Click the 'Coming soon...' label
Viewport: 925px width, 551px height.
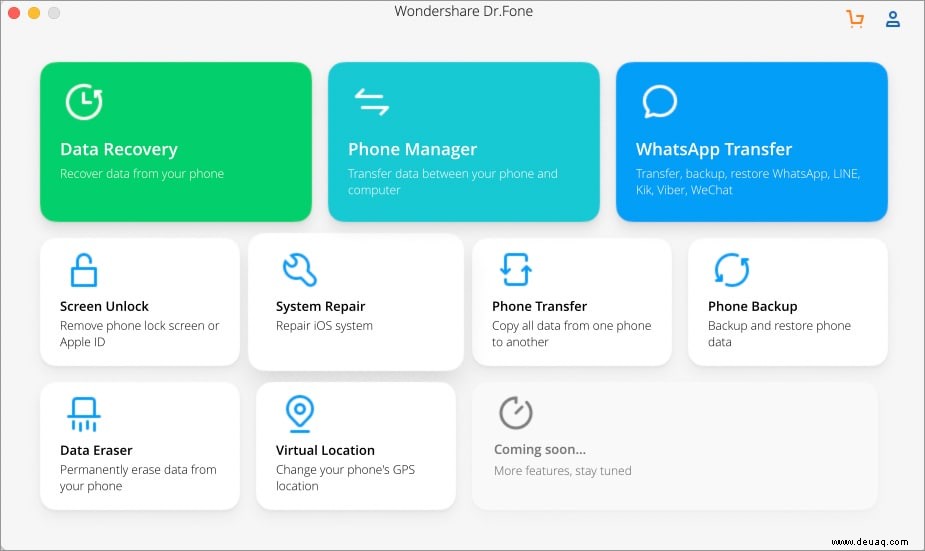click(x=540, y=450)
